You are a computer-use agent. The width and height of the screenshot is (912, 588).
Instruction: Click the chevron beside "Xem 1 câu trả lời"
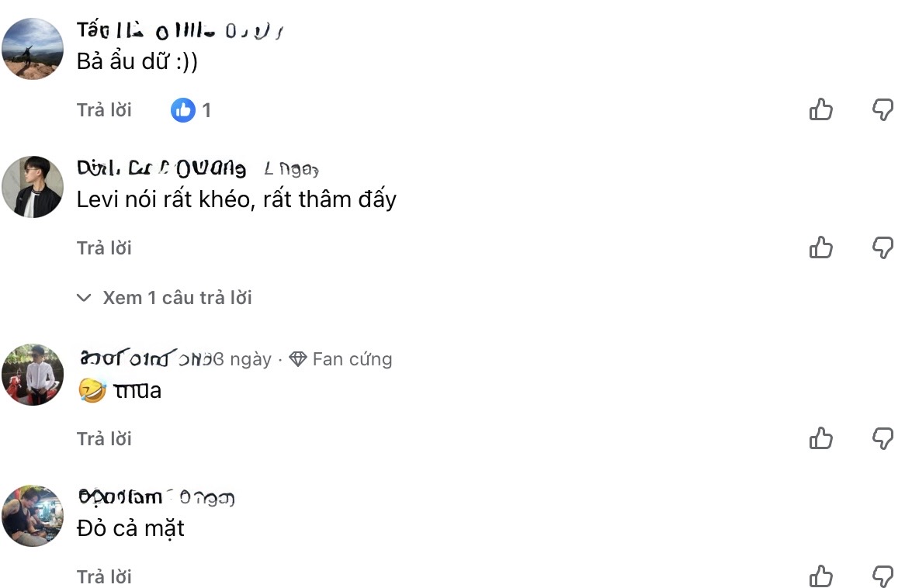tap(84, 298)
